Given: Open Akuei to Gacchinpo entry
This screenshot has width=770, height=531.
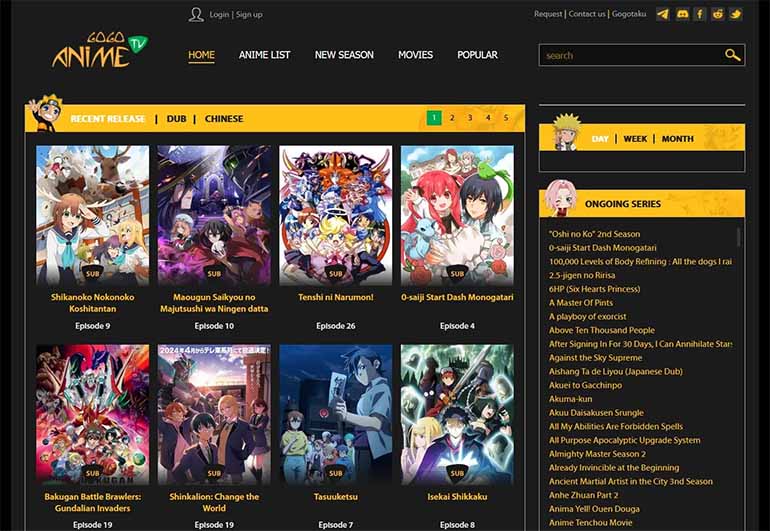Looking at the screenshot, I should click(585, 386).
